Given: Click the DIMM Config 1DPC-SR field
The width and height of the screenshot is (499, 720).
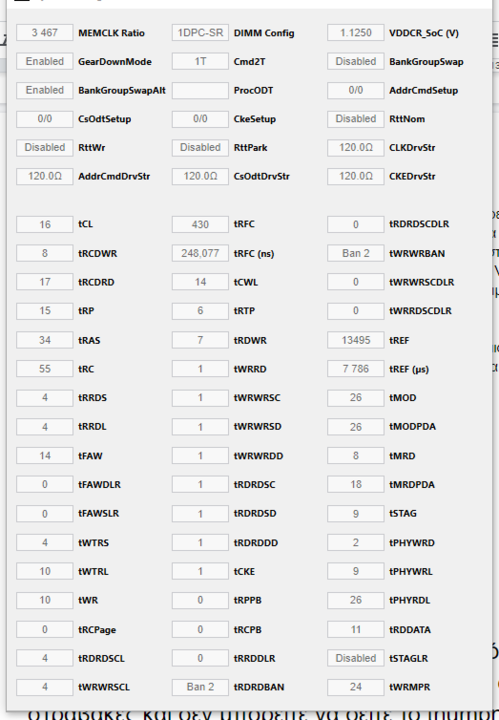Looking at the screenshot, I should tap(200, 33).
